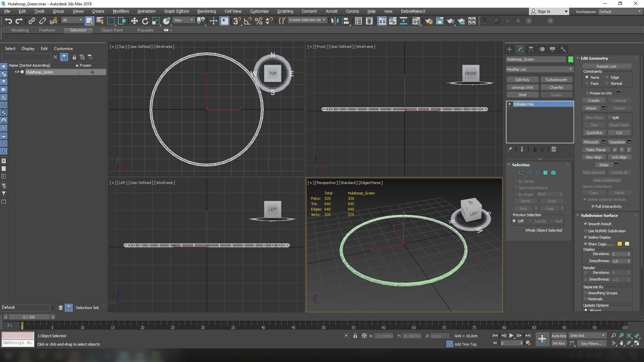
Task: Toggle Angle Snap icon
Action: point(248,21)
